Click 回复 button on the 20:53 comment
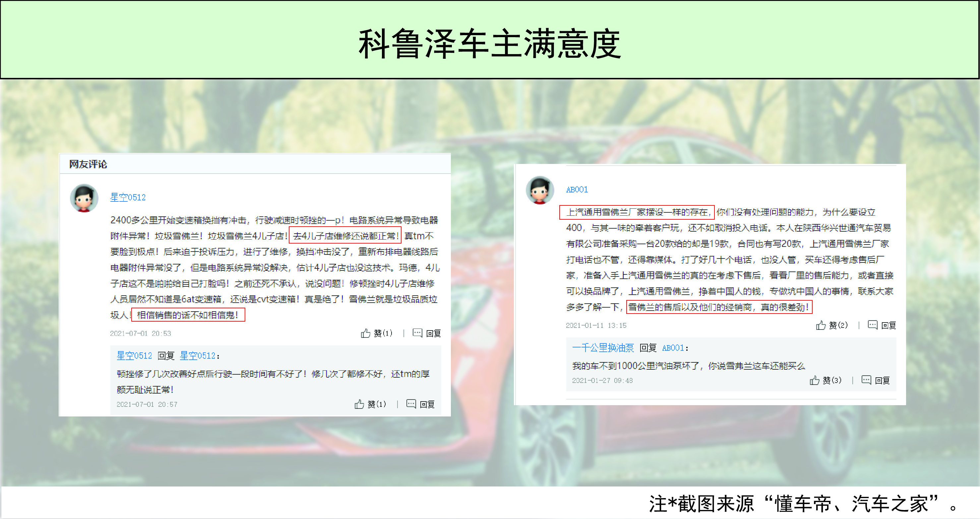980x519 pixels. coord(433,334)
